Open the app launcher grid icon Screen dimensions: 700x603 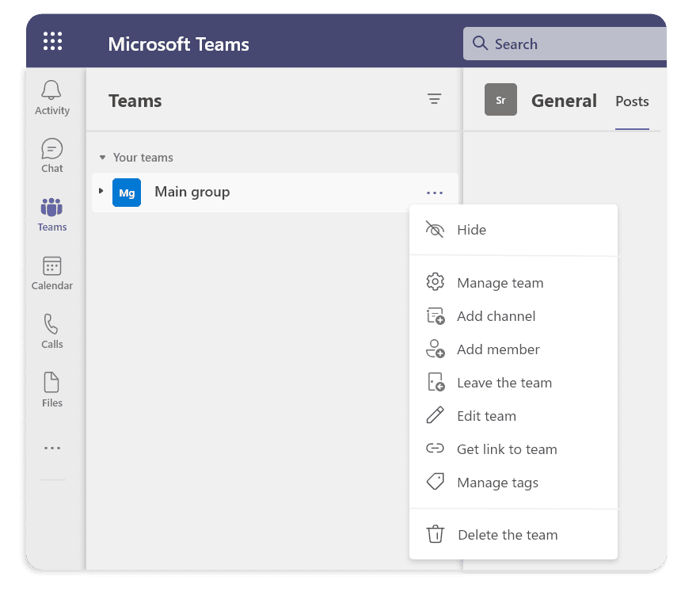(52, 41)
